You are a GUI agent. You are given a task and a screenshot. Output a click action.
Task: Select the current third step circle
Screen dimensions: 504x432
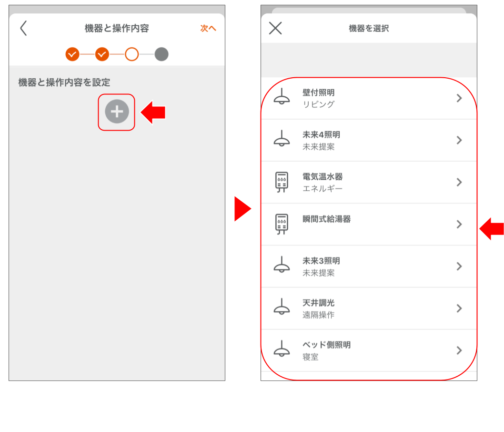coord(132,54)
